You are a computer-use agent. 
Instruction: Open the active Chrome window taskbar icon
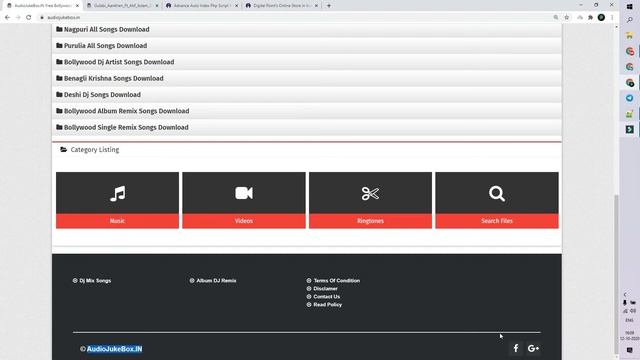629,82
